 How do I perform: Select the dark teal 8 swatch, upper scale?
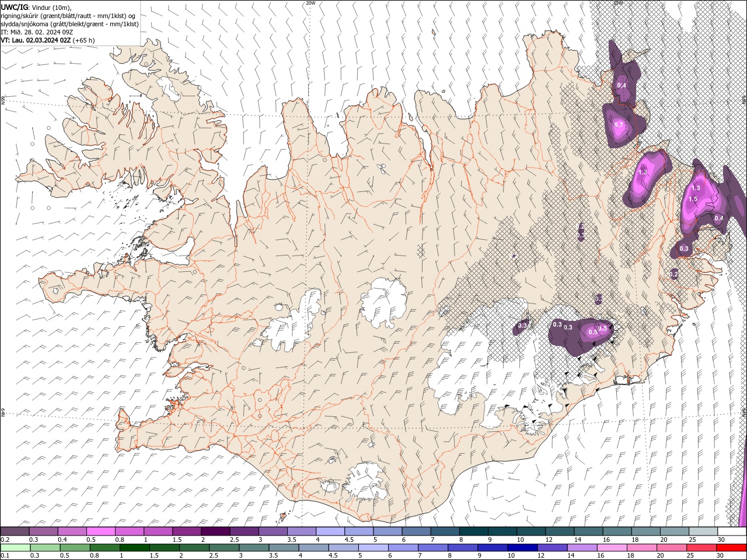tap(473, 531)
